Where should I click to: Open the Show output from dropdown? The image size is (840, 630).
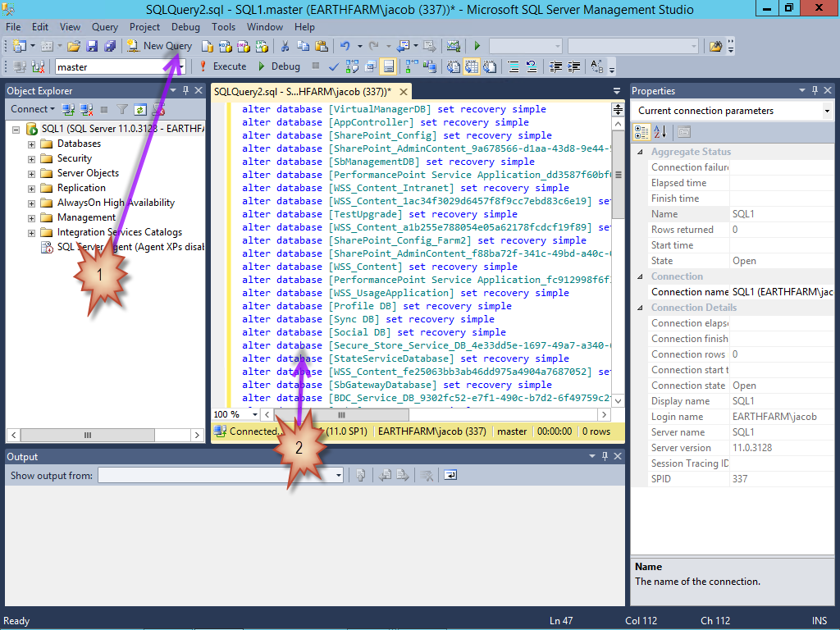[x=339, y=475]
